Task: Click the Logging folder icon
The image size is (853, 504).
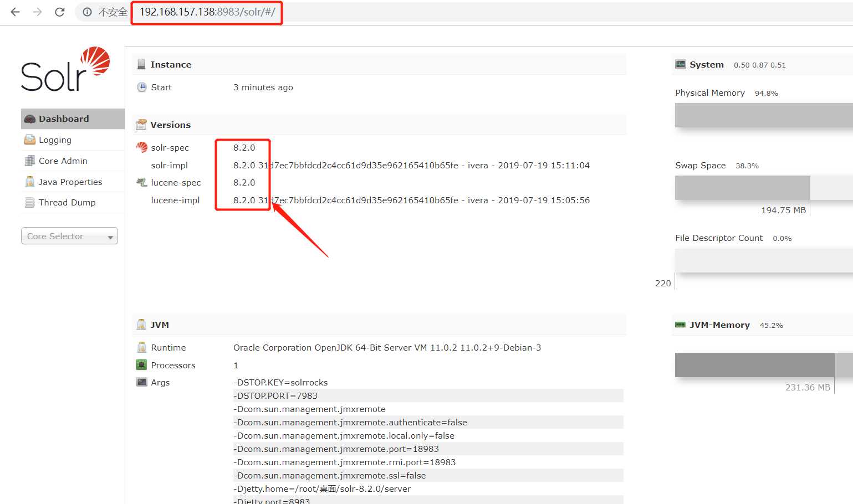Action: point(30,140)
